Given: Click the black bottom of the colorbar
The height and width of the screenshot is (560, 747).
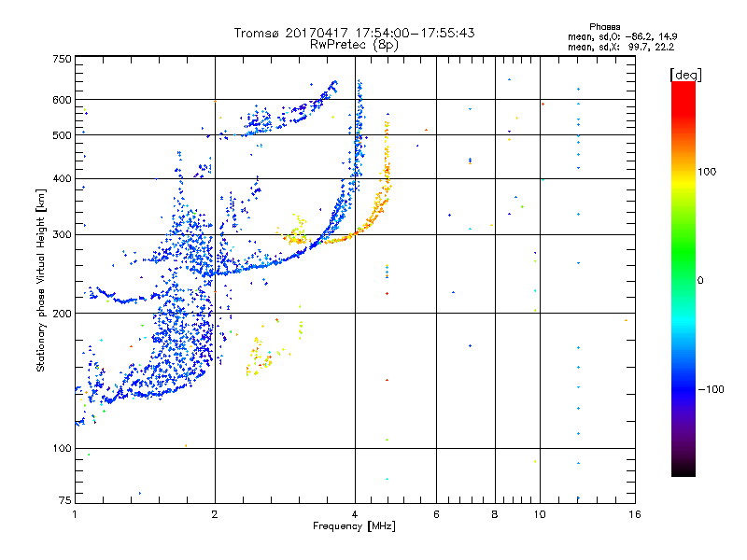Looking at the screenshot, I should [x=684, y=469].
